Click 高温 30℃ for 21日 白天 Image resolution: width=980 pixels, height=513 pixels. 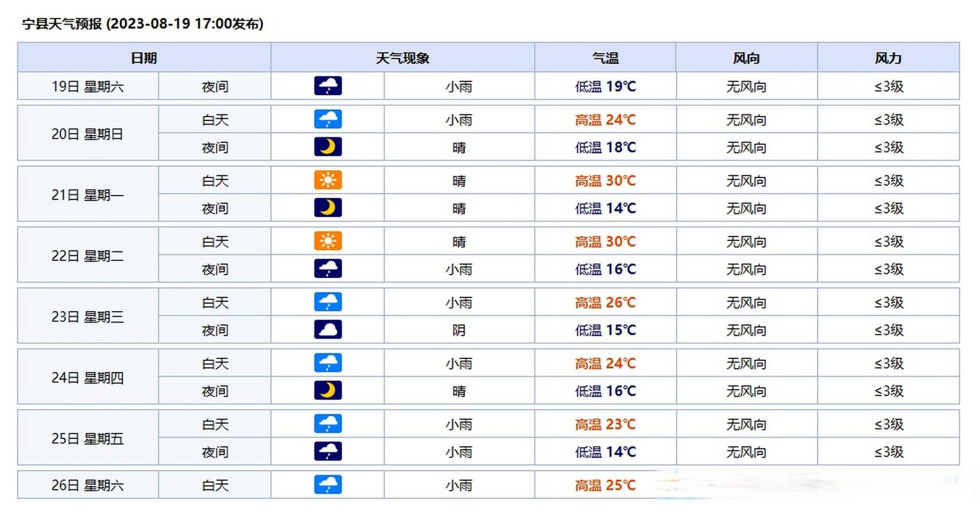(605, 181)
